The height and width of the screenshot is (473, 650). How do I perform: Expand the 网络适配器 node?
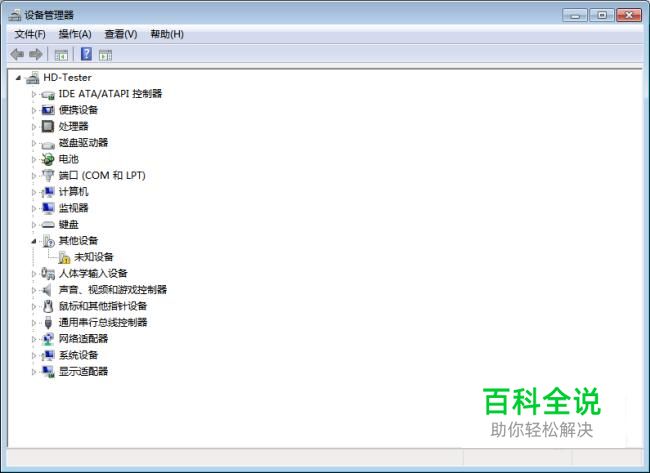[x=34, y=339]
